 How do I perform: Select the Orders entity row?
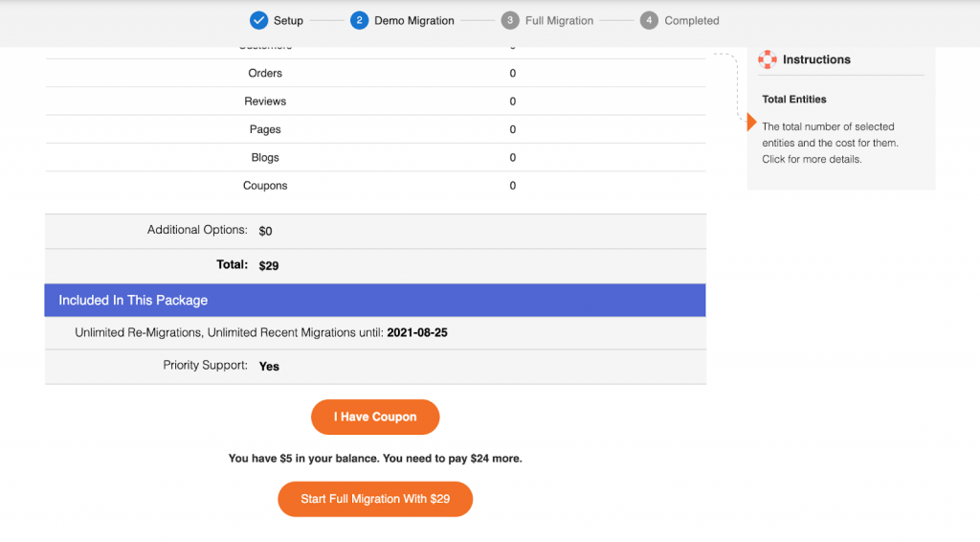pyautogui.click(x=375, y=73)
